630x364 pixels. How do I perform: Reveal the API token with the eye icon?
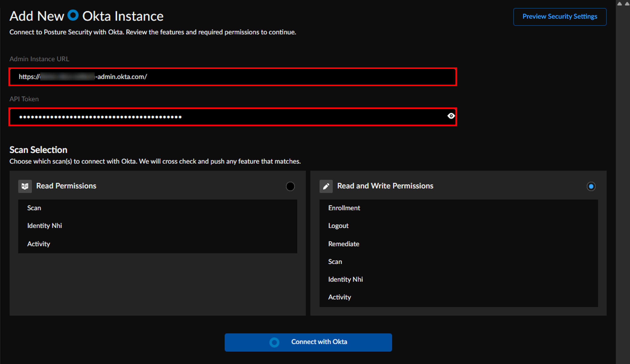pos(451,116)
